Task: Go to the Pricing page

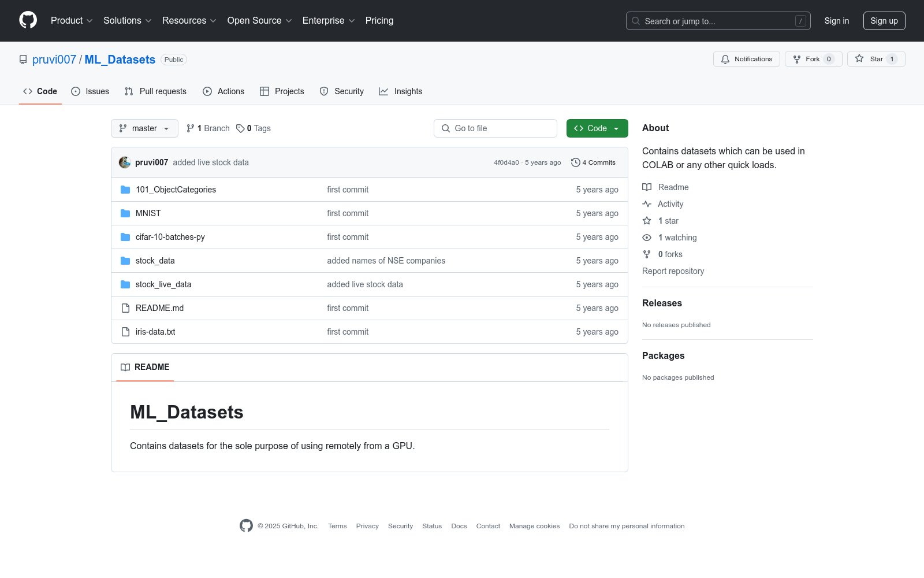Action: tap(379, 20)
